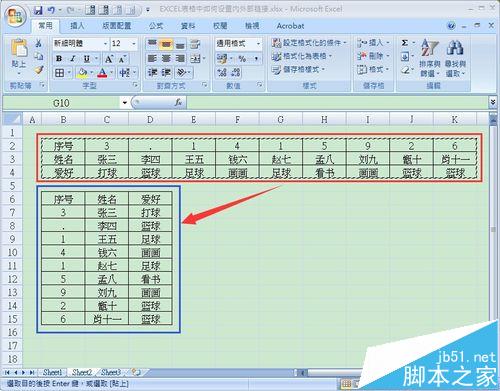Open the font size dropdown showing 12
The width and height of the screenshot is (500, 391).
(x=134, y=44)
